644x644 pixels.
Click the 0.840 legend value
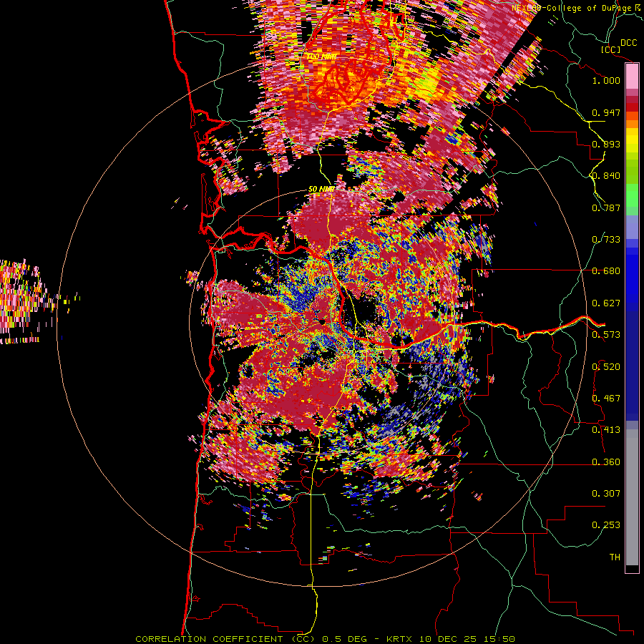(606, 176)
